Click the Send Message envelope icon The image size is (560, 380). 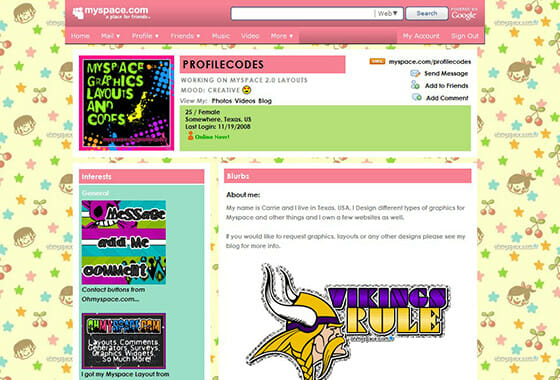click(415, 73)
